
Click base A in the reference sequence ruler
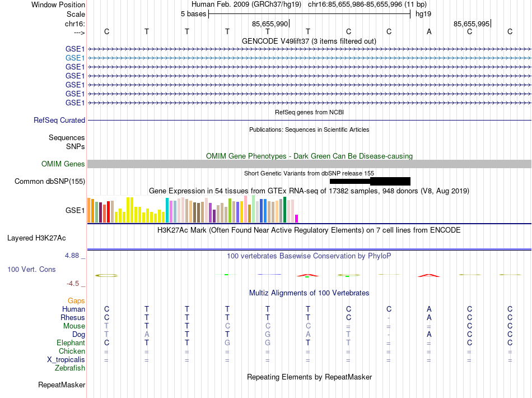[429, 31]
